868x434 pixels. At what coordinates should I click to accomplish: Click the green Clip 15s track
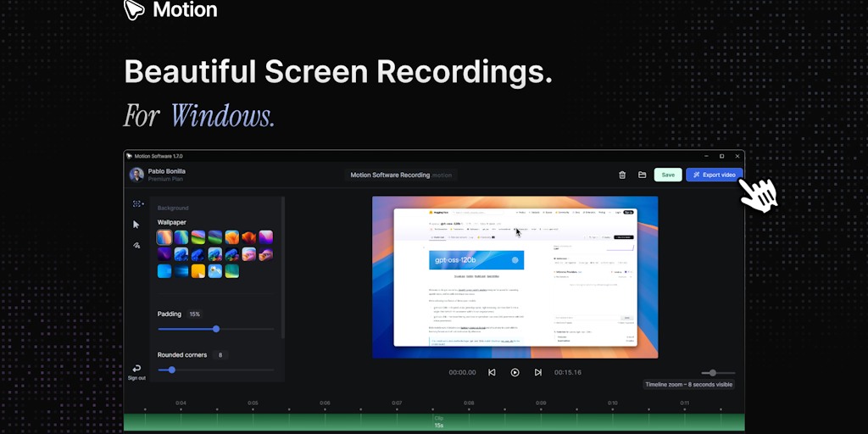pyautogui.click(x=434, y=422)
